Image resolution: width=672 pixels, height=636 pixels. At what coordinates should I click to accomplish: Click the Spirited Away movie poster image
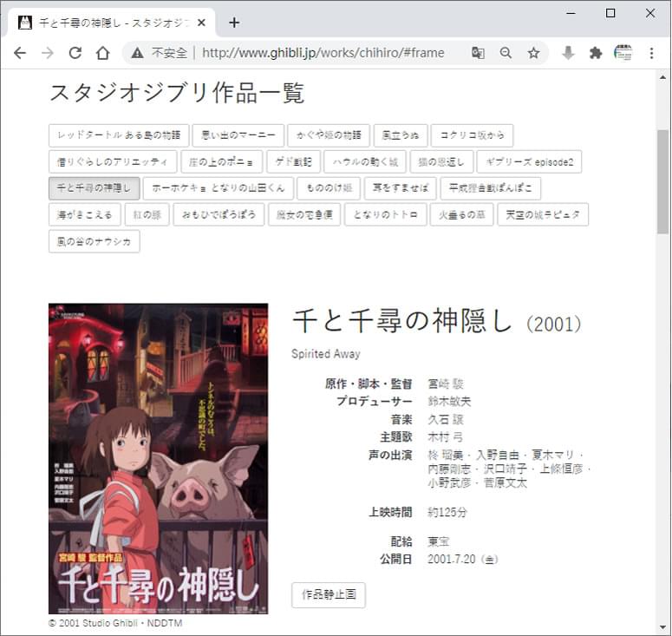[x=158, y=458]
